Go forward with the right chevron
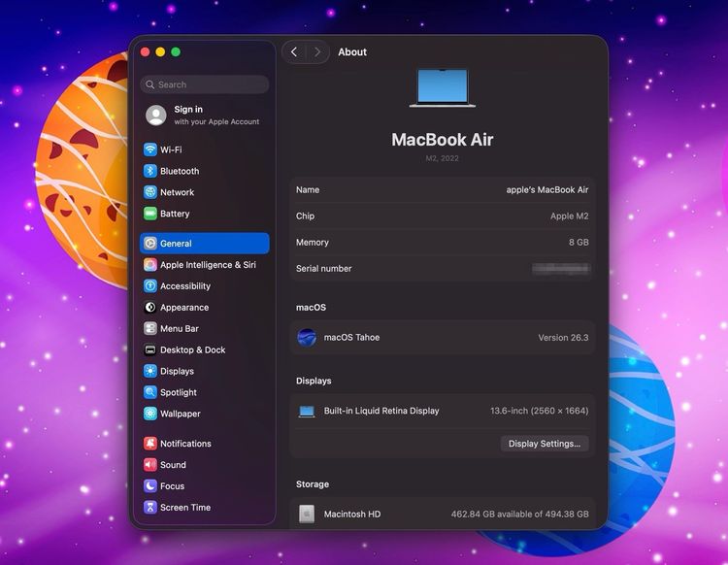Image resolution: width=728 pixels, height=565 pixels. 317,52
